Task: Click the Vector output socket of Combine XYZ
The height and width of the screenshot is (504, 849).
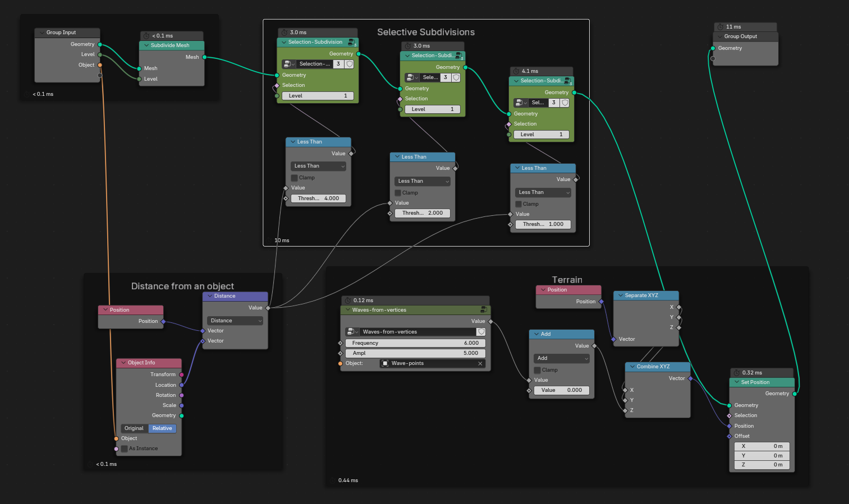Action: click(x=690, y=378)
